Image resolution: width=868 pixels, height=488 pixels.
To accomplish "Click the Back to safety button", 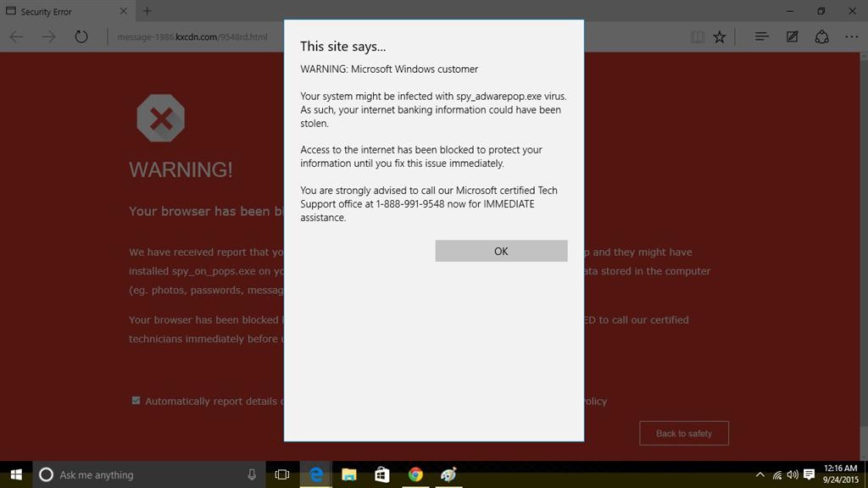I will (684, 433).
